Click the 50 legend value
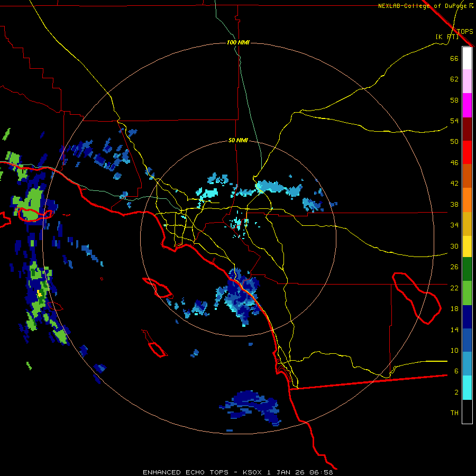This screenshot has height=476, width=476. coord(454,141)
